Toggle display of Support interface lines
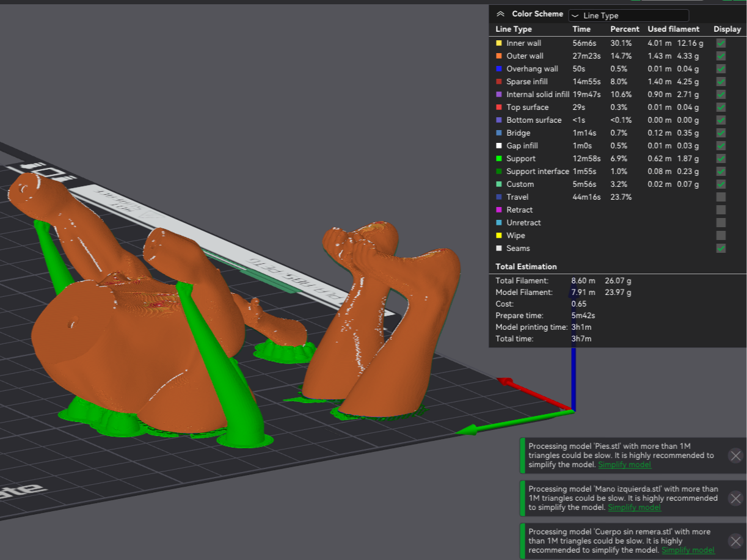The height and width of the screenshot is (560, 747). click(x=721, y=171)
